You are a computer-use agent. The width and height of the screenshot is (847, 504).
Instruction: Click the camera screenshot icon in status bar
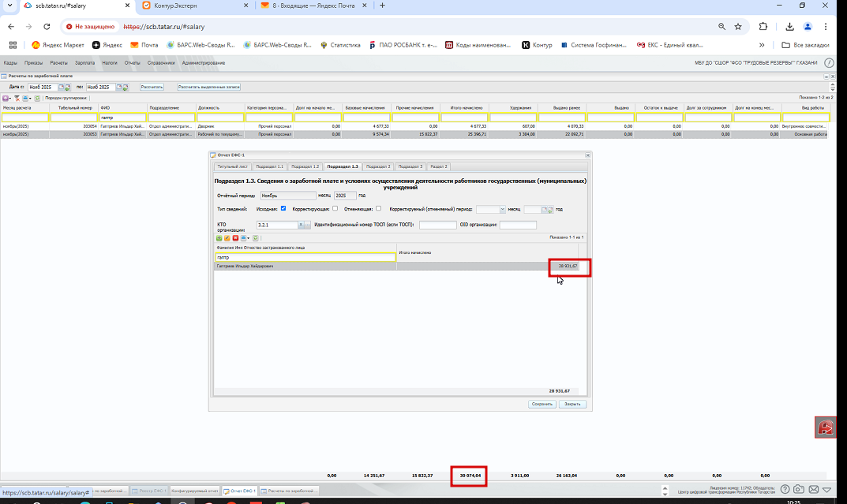pyautogui.click(x=799, y=489)
